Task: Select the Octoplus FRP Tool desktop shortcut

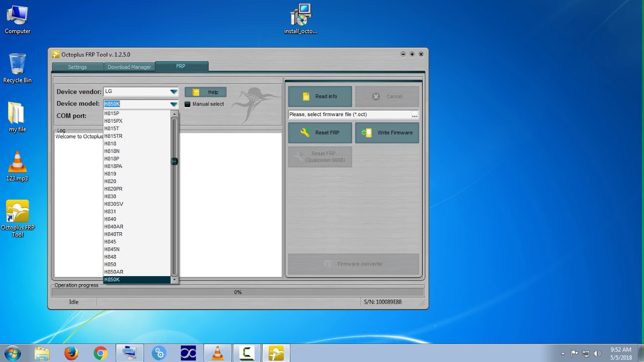Action: pyautogui.click(x=18, y=219)
